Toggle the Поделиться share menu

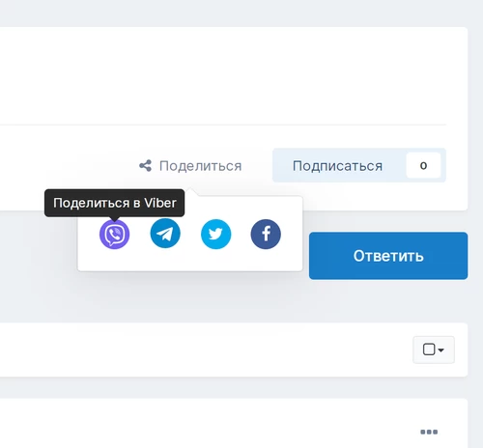[x=190, y=166]
